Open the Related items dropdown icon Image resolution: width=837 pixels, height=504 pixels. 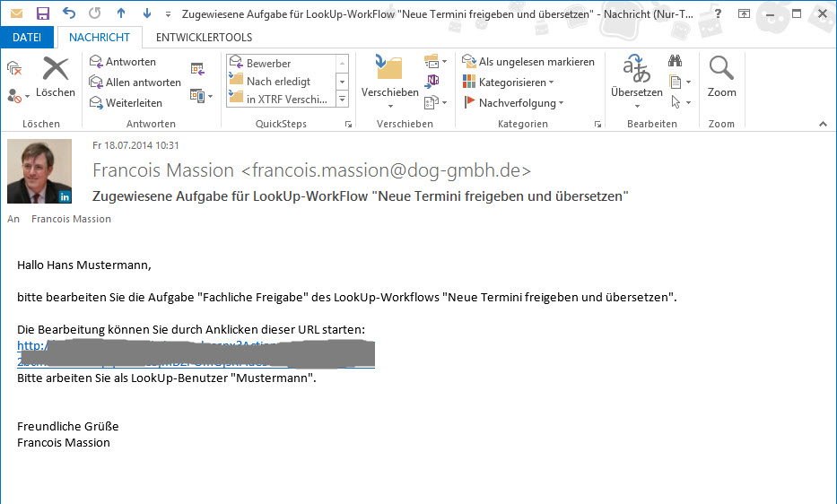(679, 83)
